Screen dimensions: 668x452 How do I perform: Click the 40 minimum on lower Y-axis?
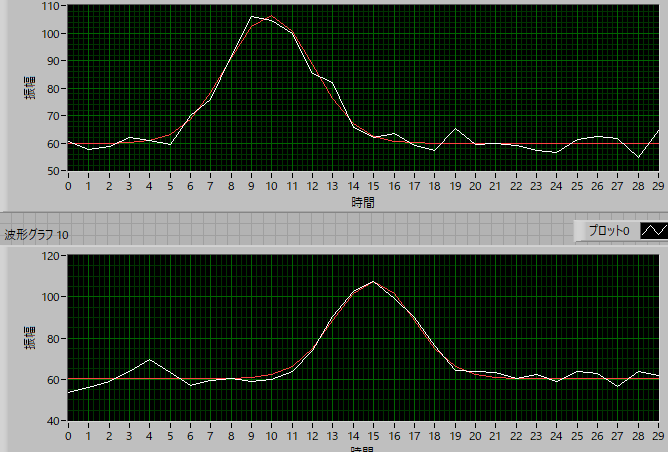54,421
